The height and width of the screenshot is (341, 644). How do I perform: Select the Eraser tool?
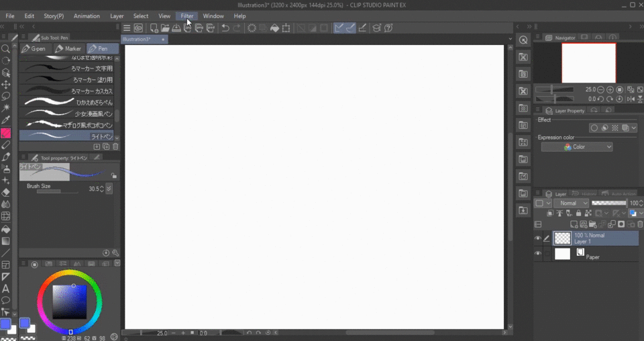click(x=6, y=192)
